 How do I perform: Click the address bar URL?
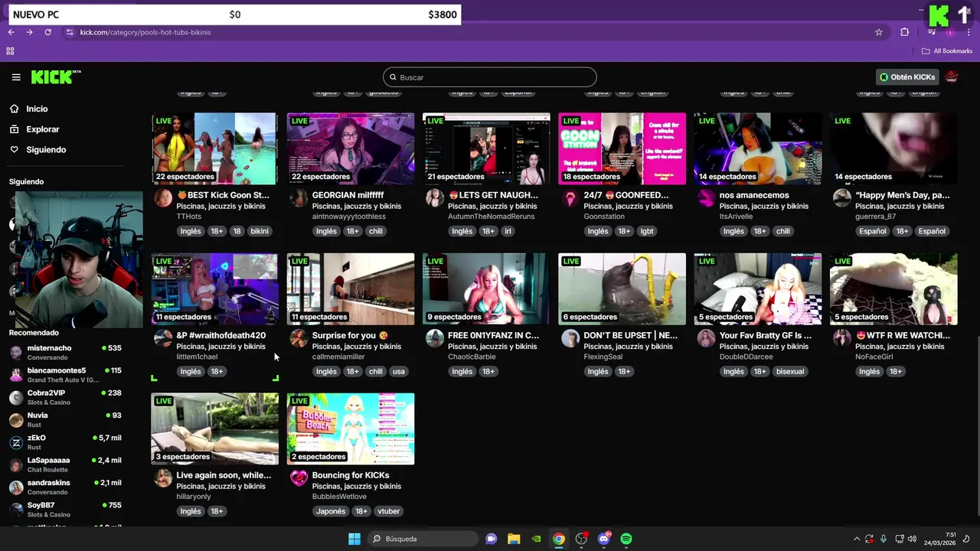(145, 32)
